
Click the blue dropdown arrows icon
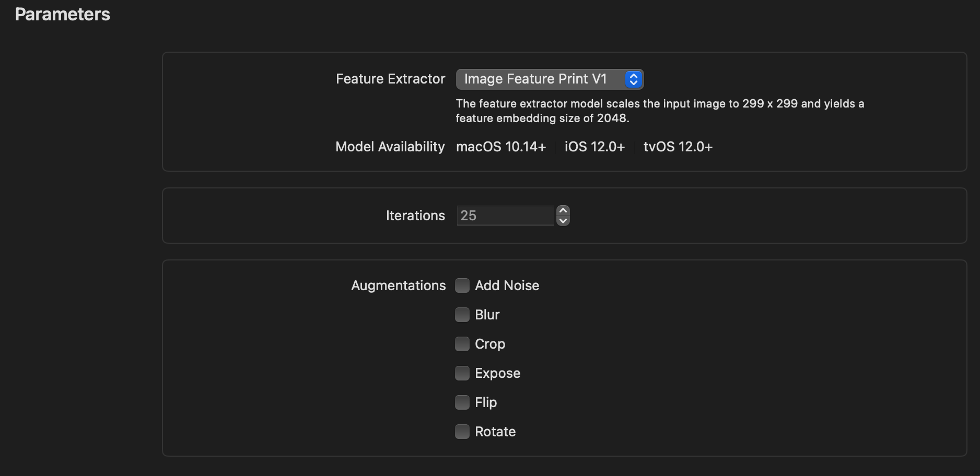point(634,79)
